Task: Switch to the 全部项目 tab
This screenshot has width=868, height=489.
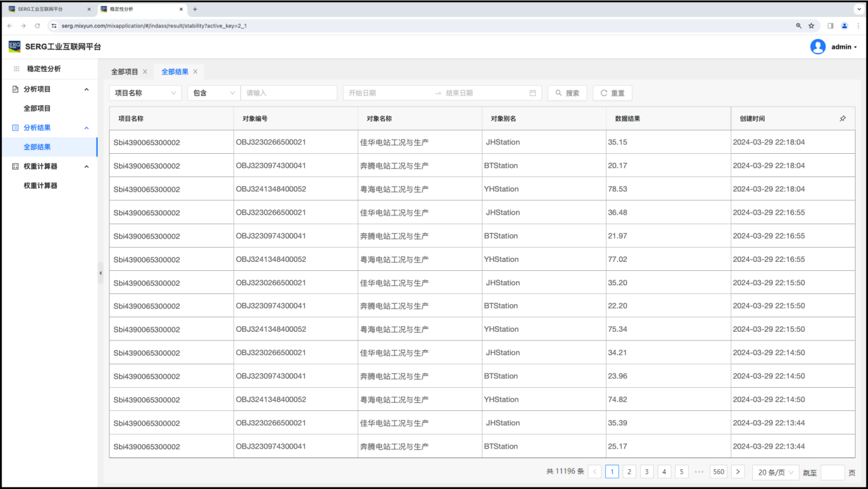Action: point(125,72)
